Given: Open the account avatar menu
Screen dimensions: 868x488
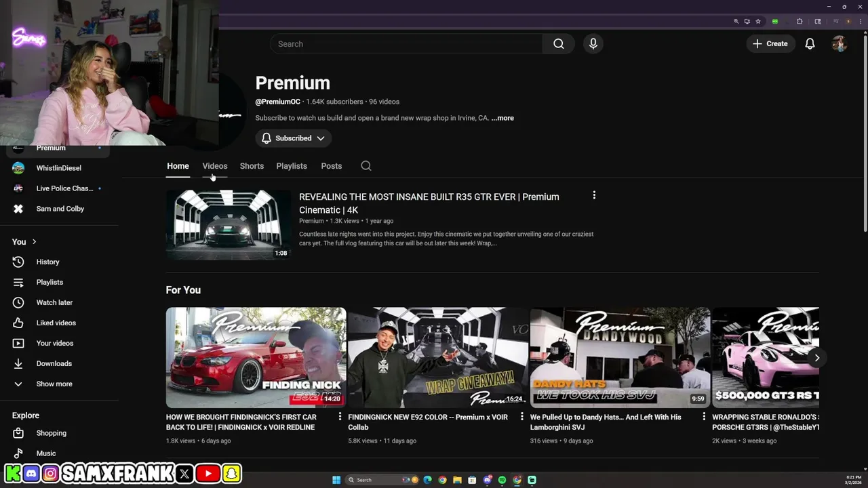Looking at the screenshot, I should click(840, 44).
